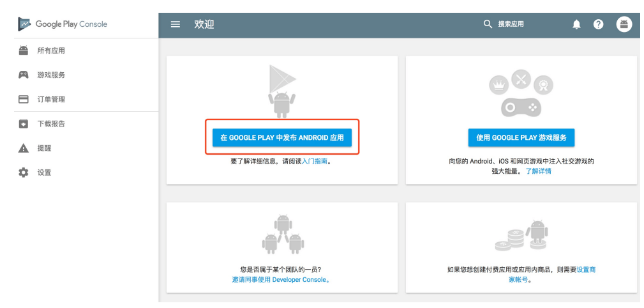
Task: Follow the 入门指南 link
Action: tap(315, 161)
